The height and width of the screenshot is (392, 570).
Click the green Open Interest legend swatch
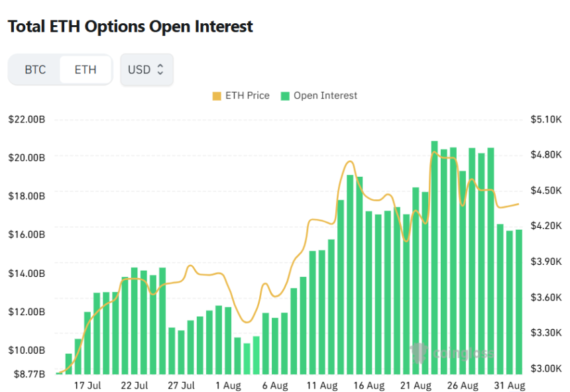coord(285,96)
